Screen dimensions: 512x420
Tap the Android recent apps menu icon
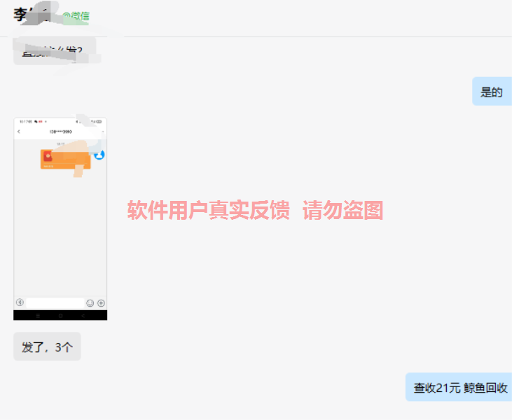(38, 316)
